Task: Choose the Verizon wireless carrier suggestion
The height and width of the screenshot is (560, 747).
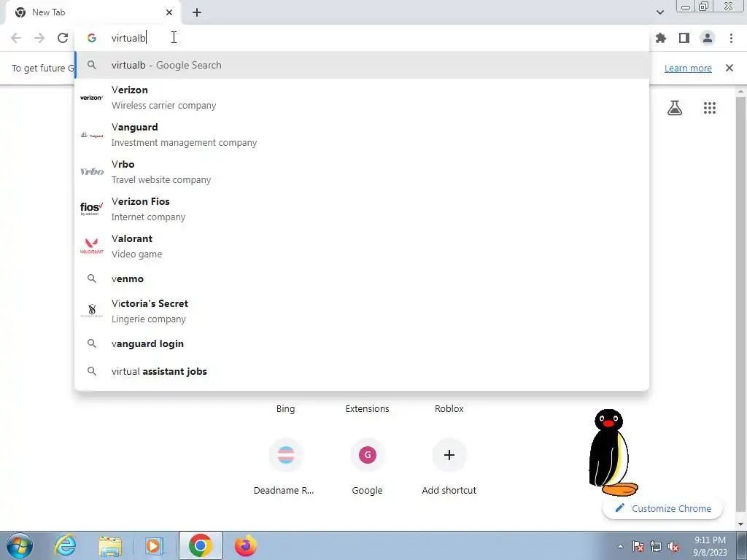Action: tap(362, 98)
